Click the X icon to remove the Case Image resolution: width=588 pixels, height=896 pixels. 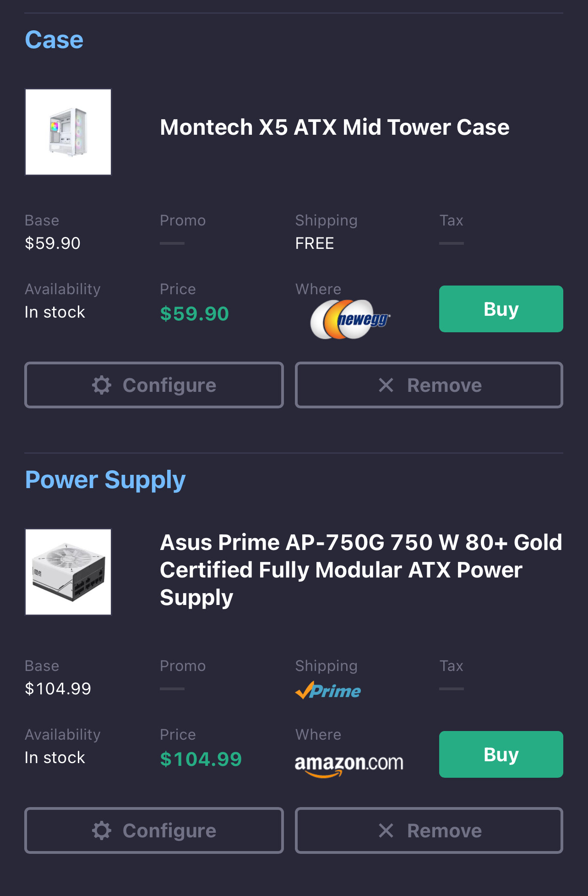[x=386, y=385]
